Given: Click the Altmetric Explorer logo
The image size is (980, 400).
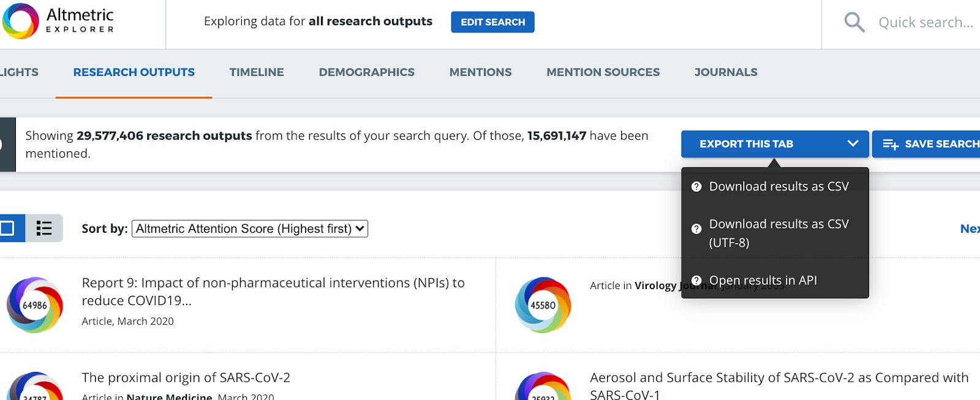Looking at the screenshot, I should [x=59, y=21].
